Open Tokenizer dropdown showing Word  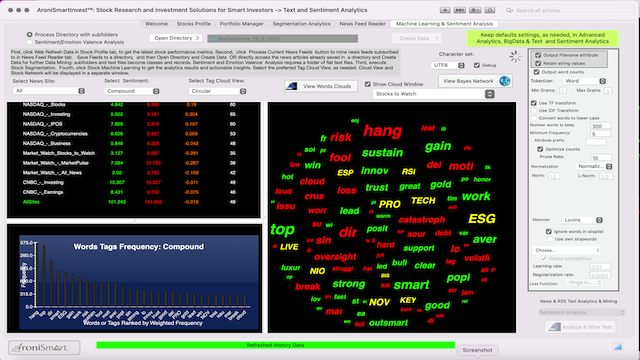[x=584, y=81]
